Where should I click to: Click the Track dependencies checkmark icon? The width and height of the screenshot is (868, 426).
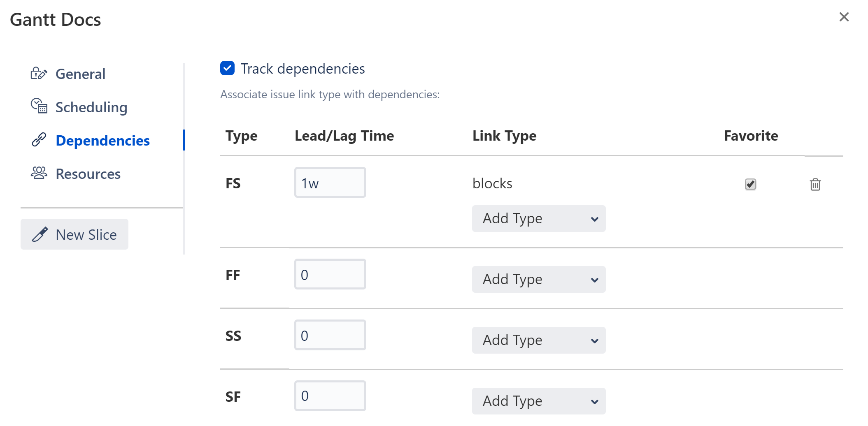coord(227,68)
